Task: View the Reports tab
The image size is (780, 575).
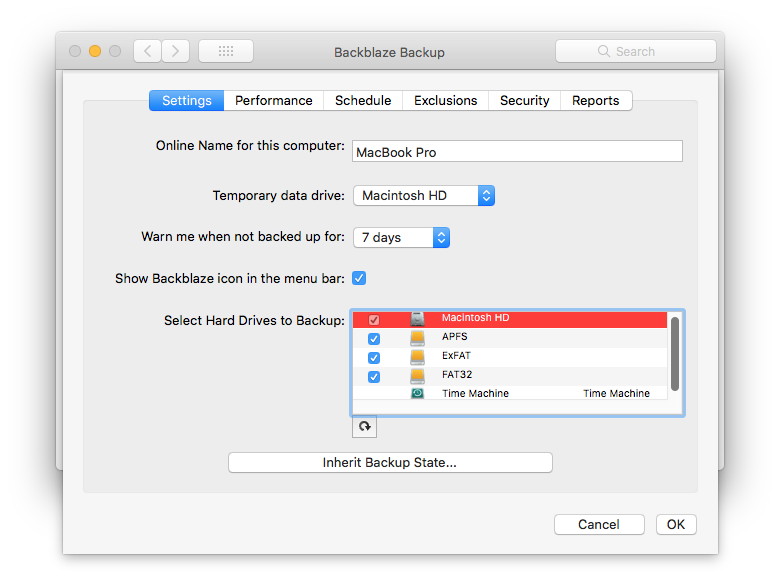Action: point(596,100)
